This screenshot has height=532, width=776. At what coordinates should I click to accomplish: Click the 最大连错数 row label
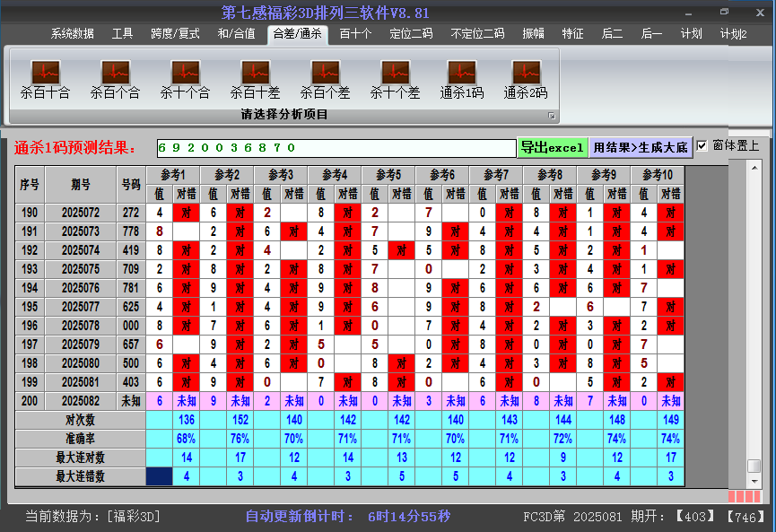(x=80, y=476)
